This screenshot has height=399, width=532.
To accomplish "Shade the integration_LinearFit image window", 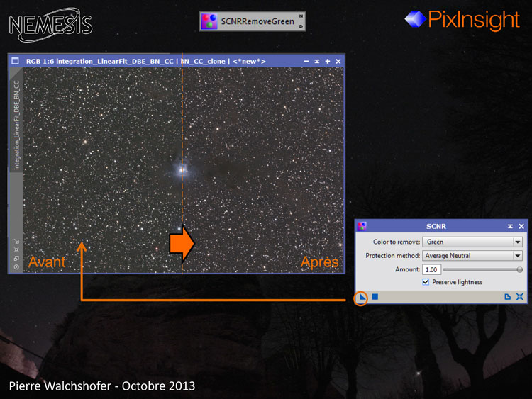I will (317, 62).
